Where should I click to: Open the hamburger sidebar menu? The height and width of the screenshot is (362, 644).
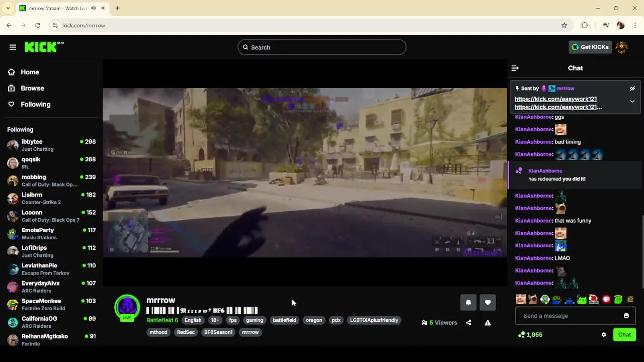point(13,47)
